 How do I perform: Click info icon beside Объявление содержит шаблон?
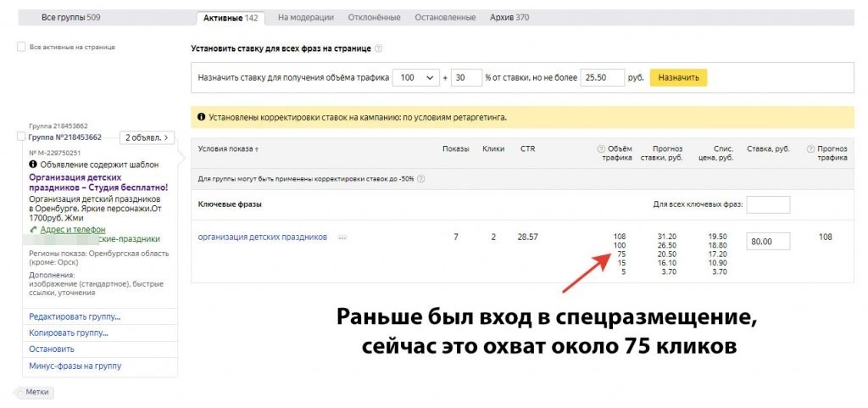click(33, 165)
